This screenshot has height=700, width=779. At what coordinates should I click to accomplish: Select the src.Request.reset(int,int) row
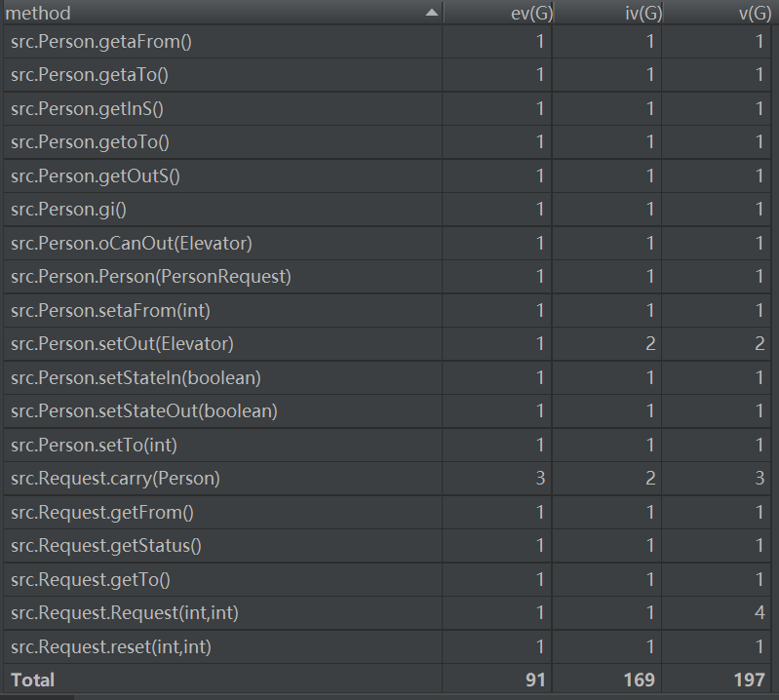[x=387, y=646]
